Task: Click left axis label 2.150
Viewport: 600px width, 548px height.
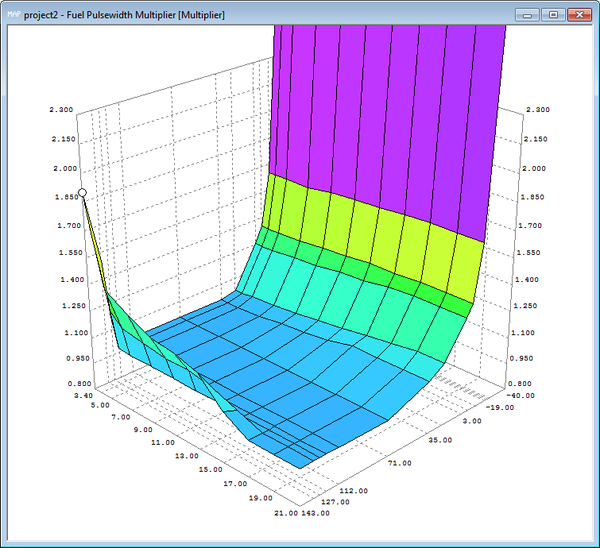Action: (64, 139)
